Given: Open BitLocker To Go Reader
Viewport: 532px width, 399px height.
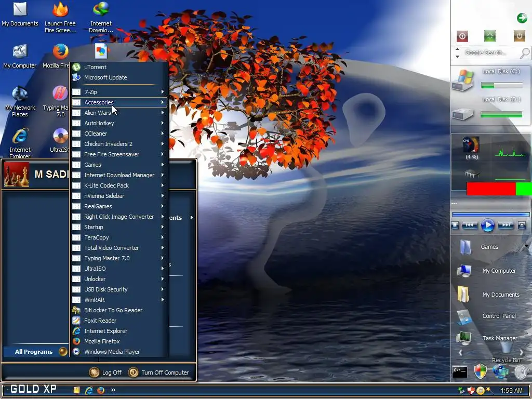Looking at the screenshot, I should [119, 310].
